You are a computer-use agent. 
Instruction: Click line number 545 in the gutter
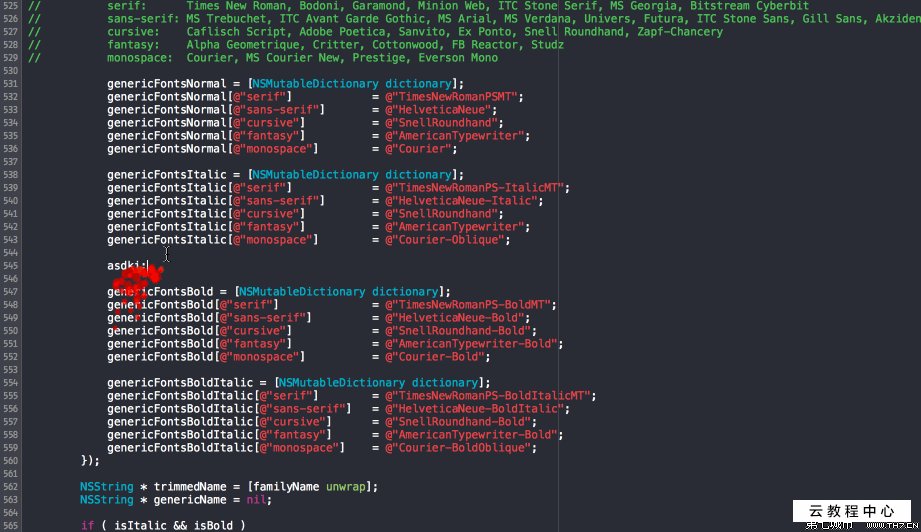[x=11, y=265]
